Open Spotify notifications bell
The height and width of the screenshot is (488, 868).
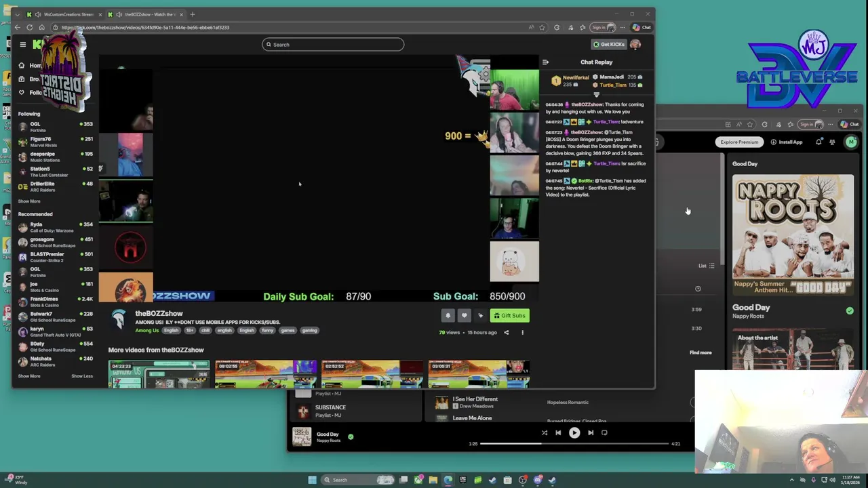[x=818, y=142]
